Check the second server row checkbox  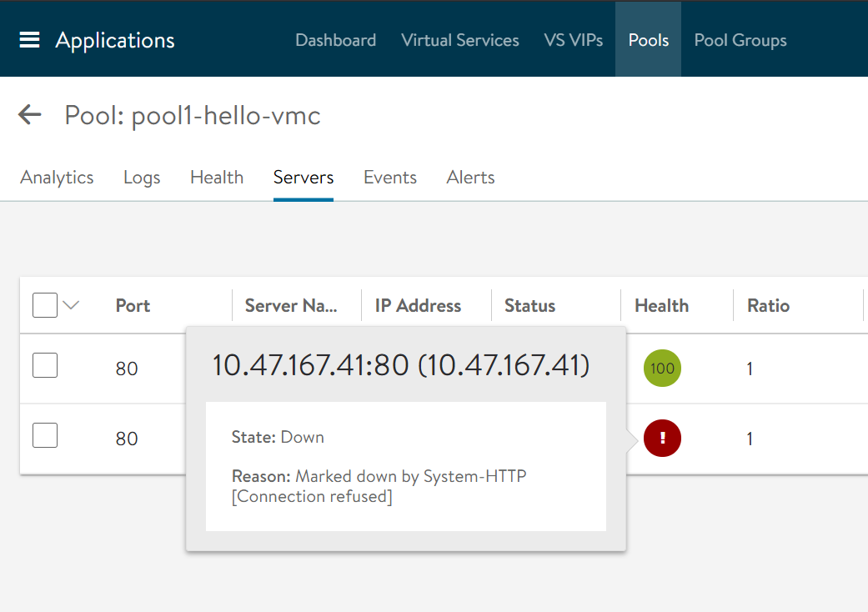[x=45, y=435]
